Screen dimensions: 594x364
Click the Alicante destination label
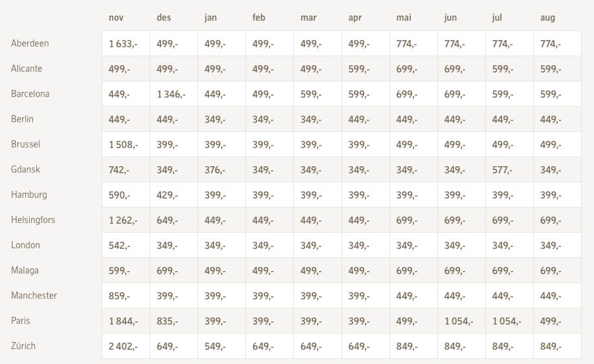(27, 69)
